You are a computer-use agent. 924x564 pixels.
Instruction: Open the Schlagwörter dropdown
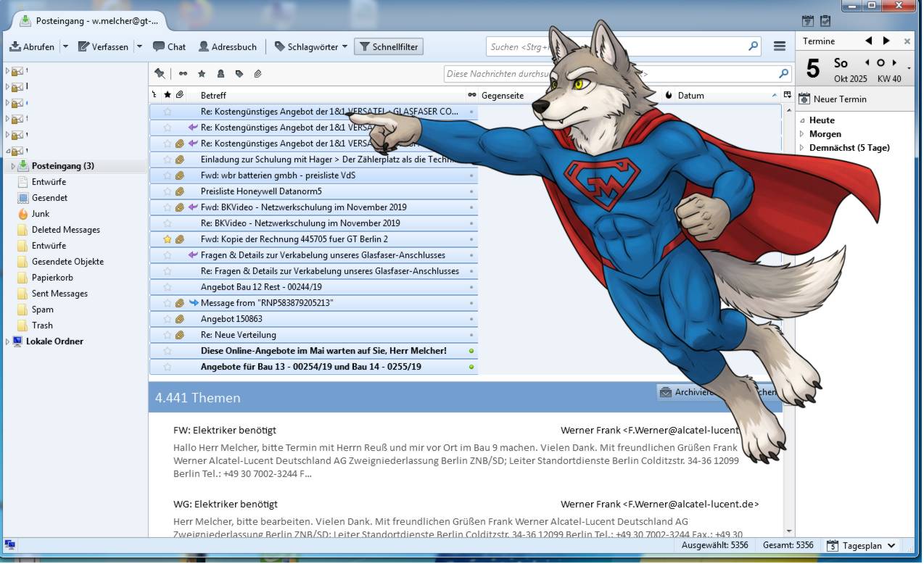[310, 46]
